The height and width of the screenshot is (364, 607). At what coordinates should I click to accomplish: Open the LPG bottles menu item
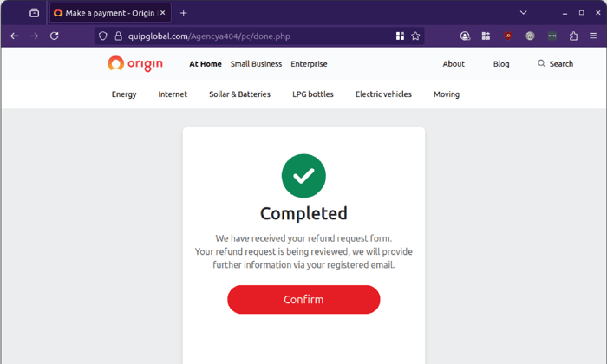pyautogui.click(x=313, y=94)
